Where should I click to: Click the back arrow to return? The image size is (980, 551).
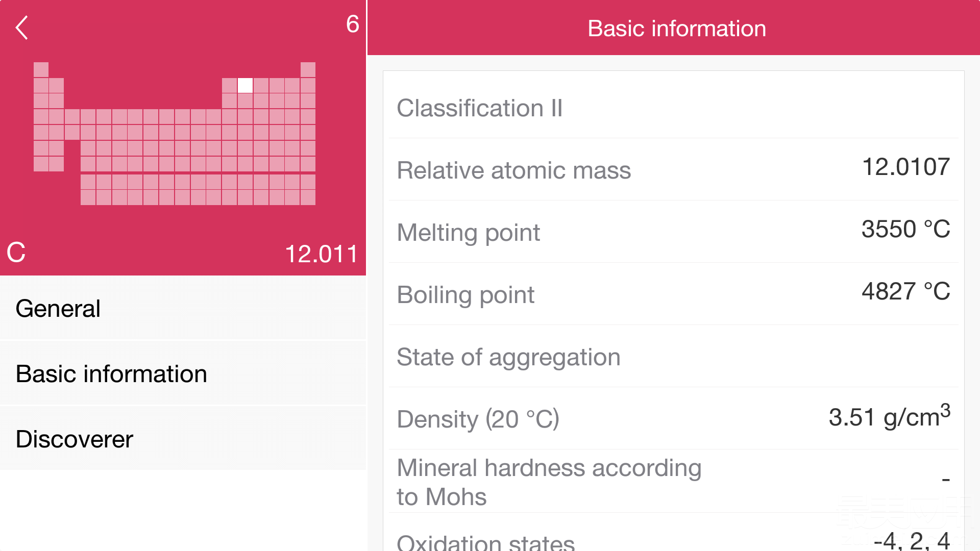[x=21, y=28]
